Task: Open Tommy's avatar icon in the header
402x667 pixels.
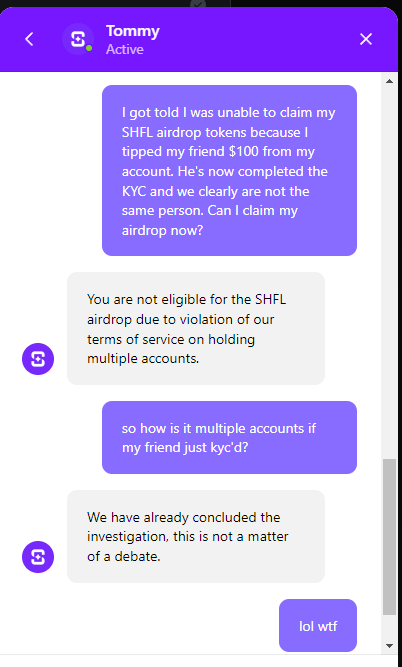Action: coord(78,39)
